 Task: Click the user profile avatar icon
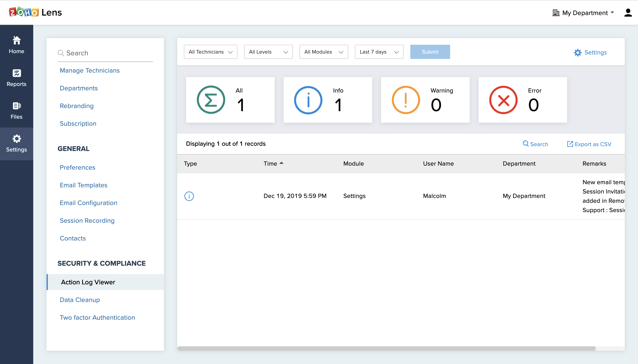[x=628, y=12]
